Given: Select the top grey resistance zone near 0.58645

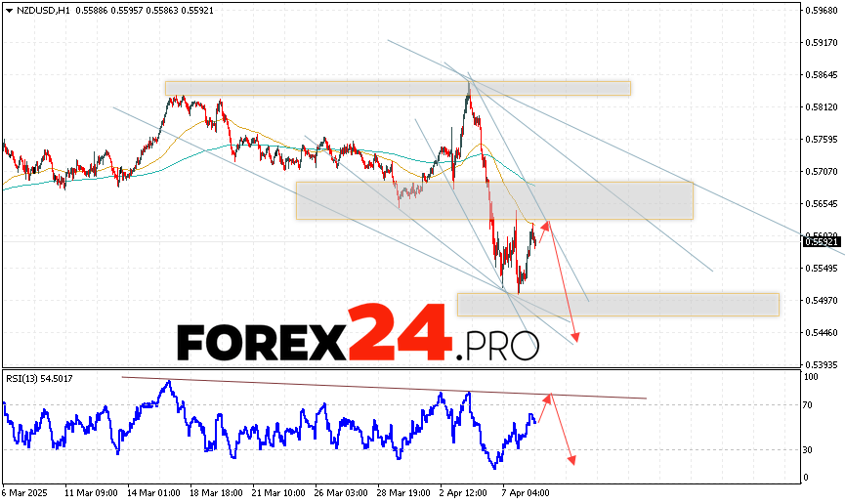Looking at the screenshot, I should click(397, 88).
